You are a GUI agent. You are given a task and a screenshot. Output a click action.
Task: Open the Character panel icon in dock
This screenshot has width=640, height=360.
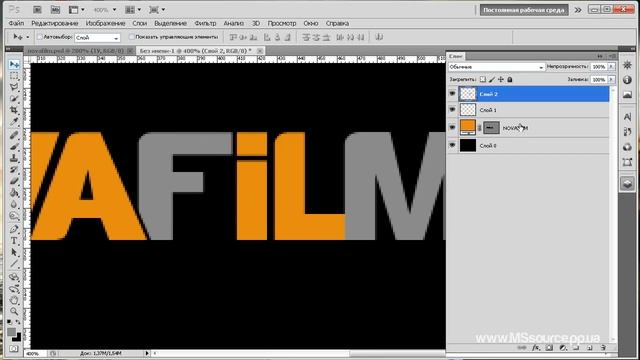tap(627, 117)
